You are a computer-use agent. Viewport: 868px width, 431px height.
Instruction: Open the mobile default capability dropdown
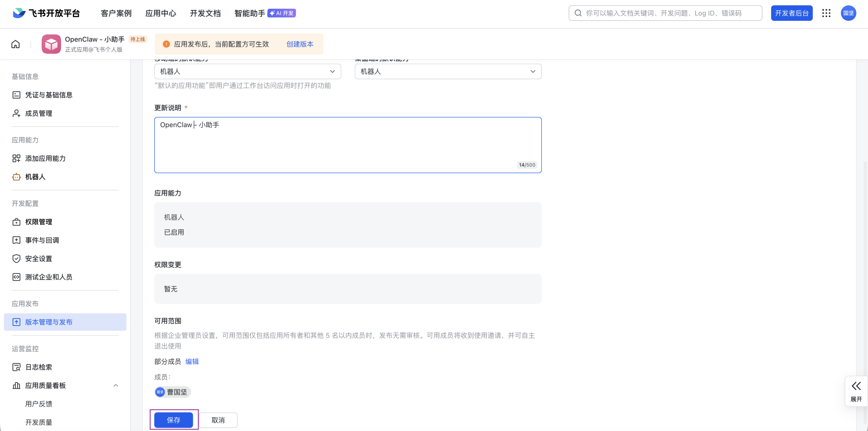point(331,72)
